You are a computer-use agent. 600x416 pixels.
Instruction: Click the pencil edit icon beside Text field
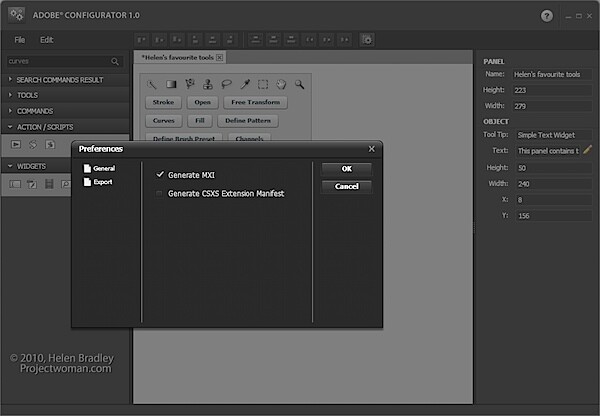(587, 150)
